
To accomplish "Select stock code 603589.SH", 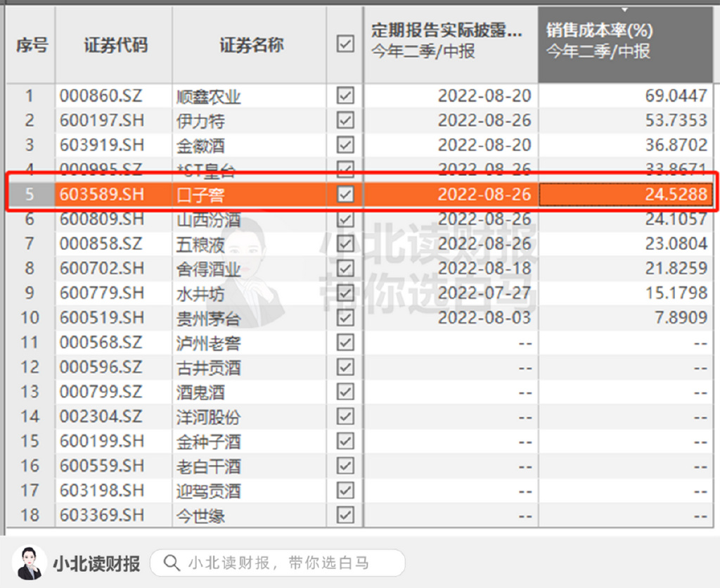I will click(102, 194).
